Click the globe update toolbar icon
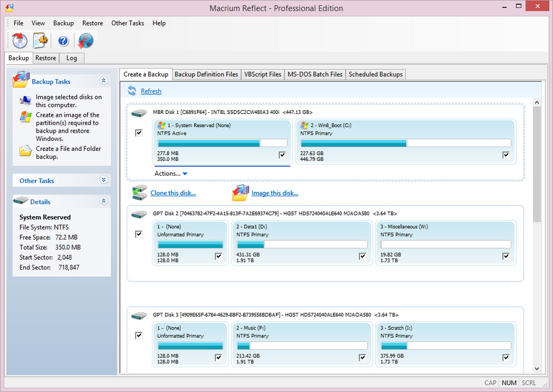The image size is (553, 392). pyautogui.click(x=86, y=40)
